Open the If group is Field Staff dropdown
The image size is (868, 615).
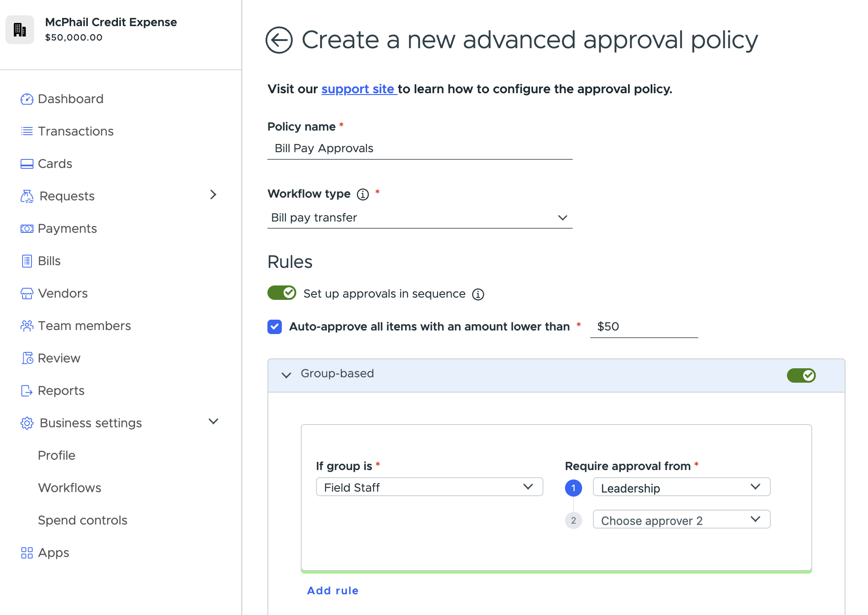click(x=429, y=487)
